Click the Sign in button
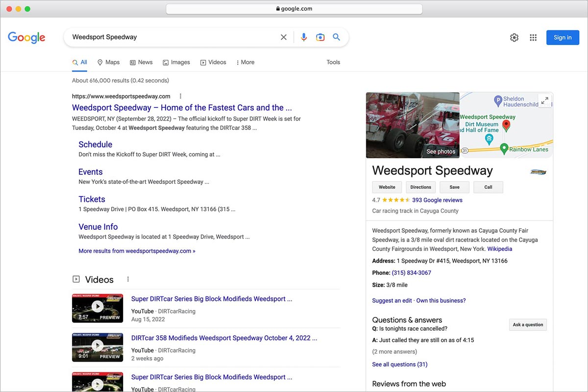 tap(563, 38)
